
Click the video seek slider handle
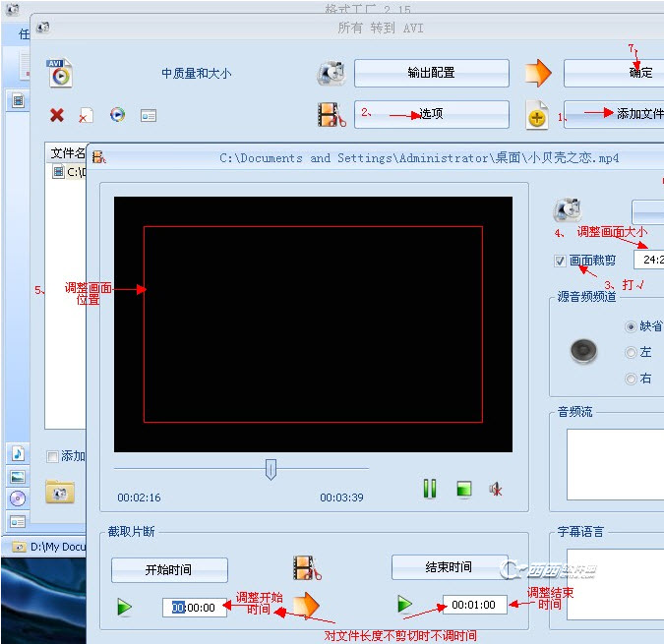[x=271, y=469]
